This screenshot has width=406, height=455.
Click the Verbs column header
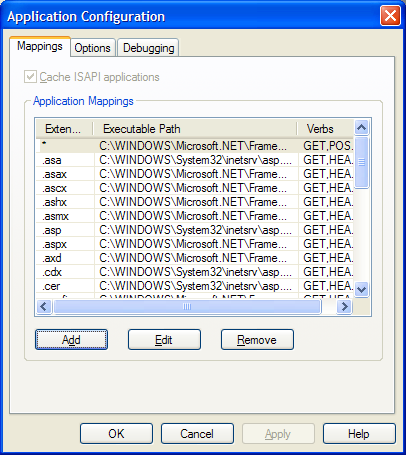point(325,129)
